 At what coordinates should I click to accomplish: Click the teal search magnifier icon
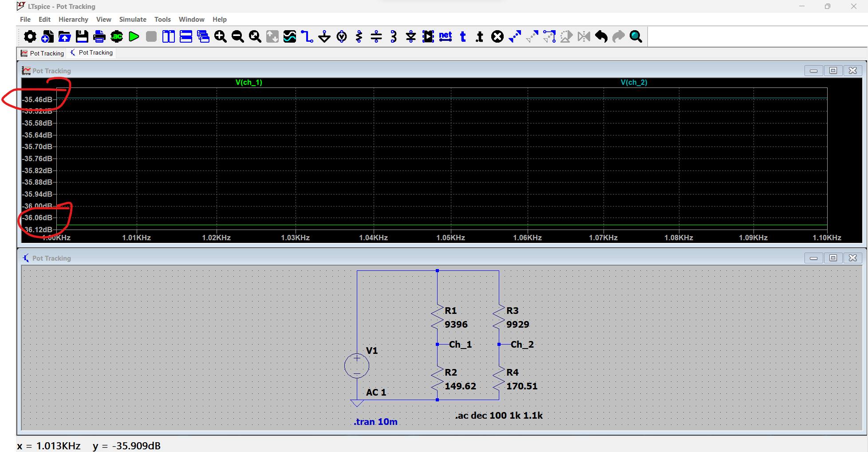[636, 36]
